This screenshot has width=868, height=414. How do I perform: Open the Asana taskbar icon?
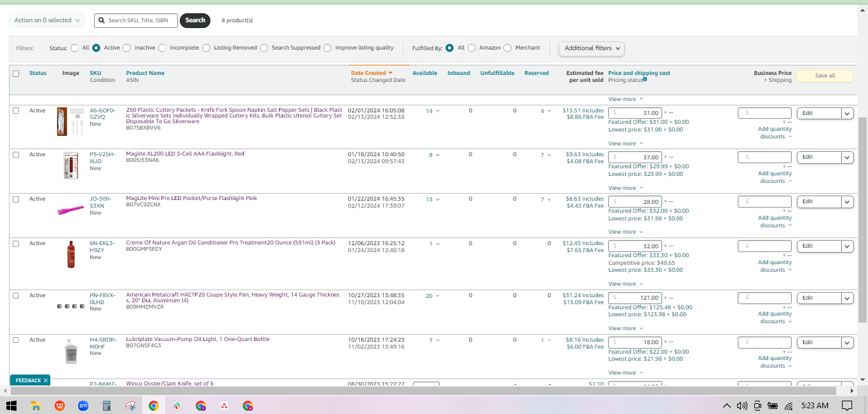224,405
